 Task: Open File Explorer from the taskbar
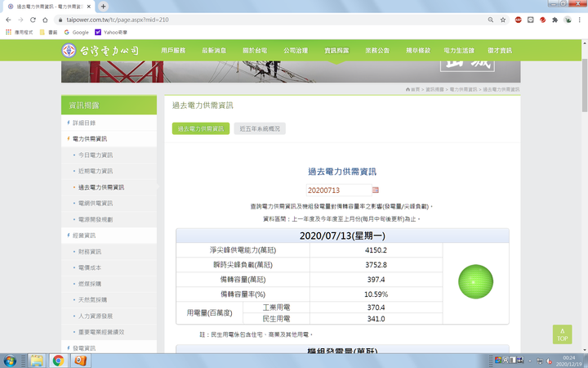pyautogui.click(x=37, y=361)
